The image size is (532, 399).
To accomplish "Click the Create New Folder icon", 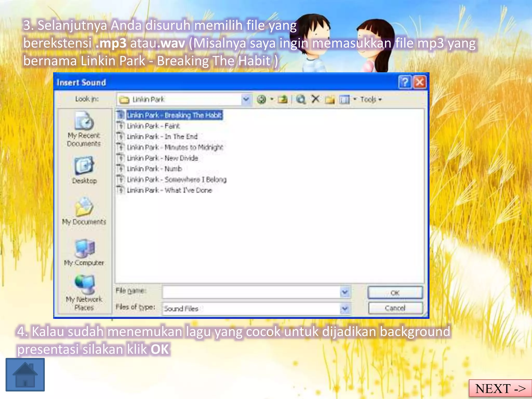I will 330,99.
